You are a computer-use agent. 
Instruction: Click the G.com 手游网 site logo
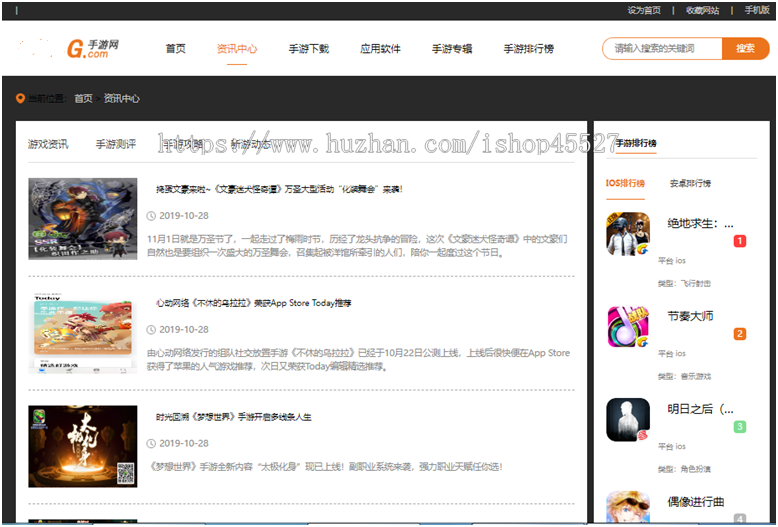coord(93,49)
